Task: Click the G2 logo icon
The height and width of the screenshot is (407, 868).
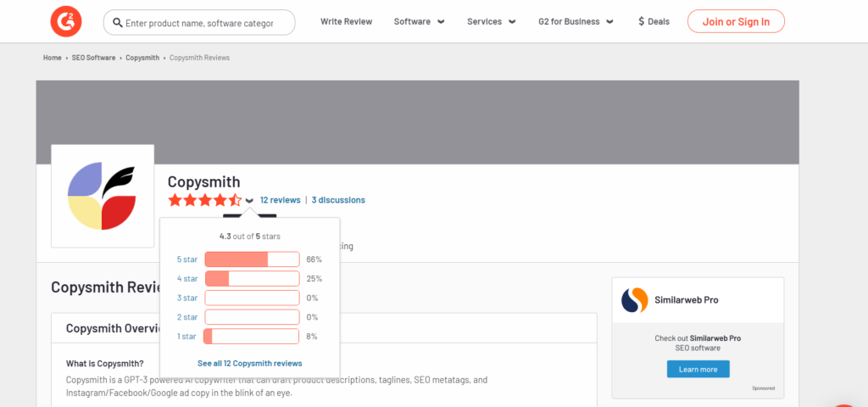Action: pyautogui.click(x=66, y=22)
